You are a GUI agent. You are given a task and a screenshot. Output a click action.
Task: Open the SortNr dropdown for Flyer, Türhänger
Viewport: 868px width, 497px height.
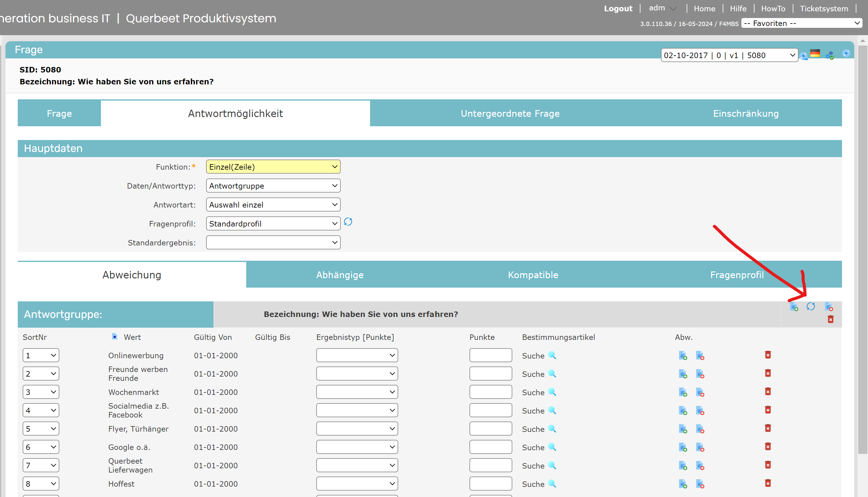pyautogui.click(x=41, y=429)
